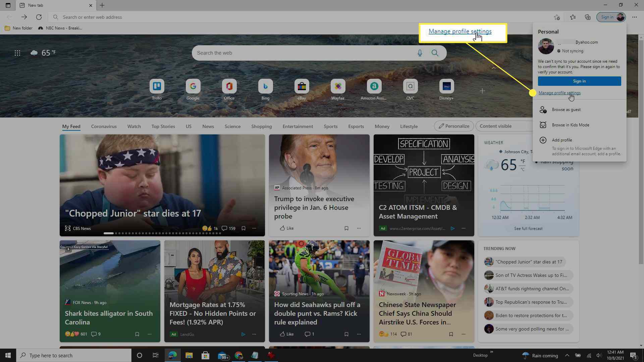
Task: Click the magnifier search web icon
Action: (435, 53)
